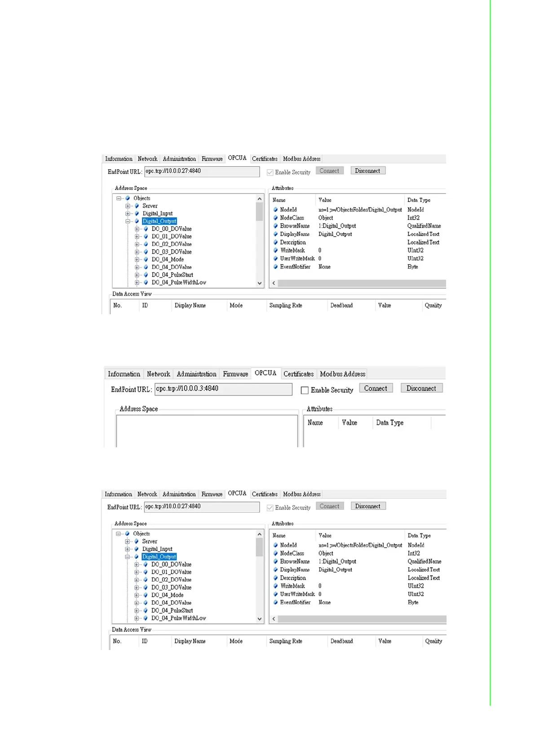
Task: Open Information tab in top screenshot
Action: (x=119, y=159)
